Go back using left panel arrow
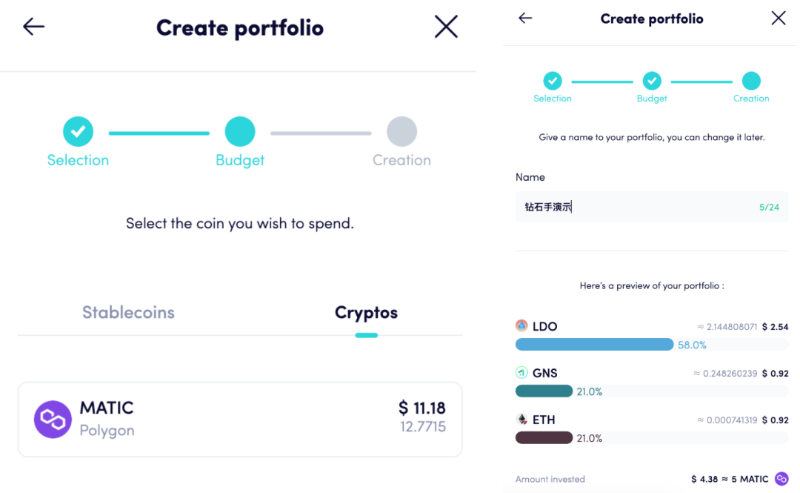The height and width of the screenshot is (493, 800). pos(34,27)
